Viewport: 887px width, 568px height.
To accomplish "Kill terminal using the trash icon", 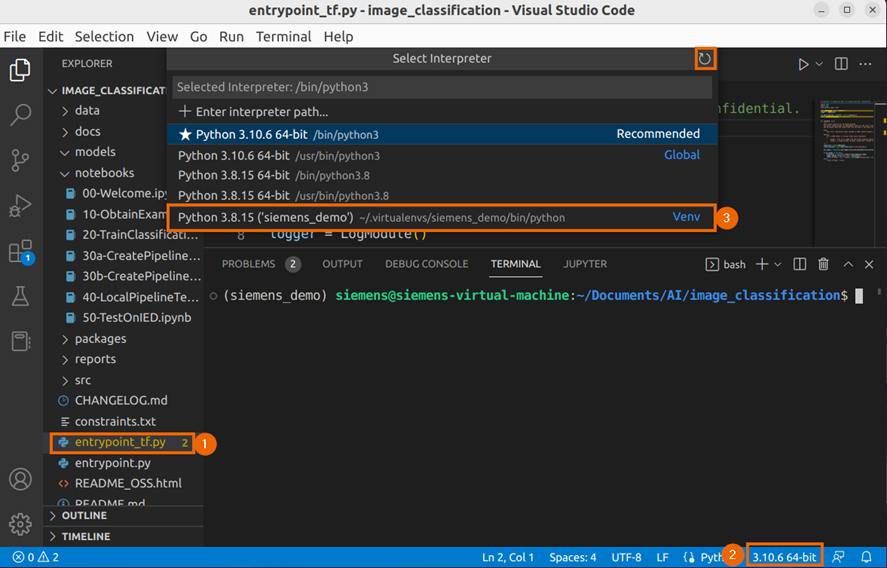I will (824, 264).
